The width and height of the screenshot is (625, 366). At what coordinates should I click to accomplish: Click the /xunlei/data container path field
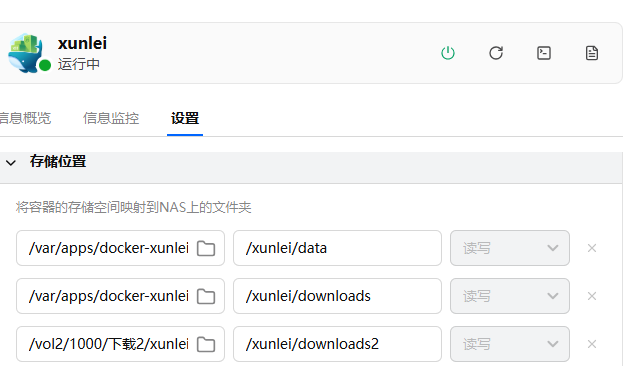pos(337,248)
